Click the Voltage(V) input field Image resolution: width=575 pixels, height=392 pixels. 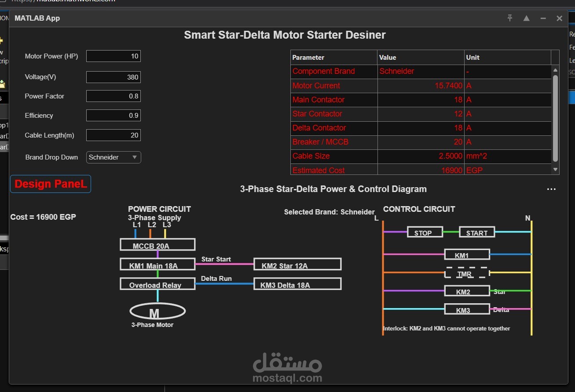point(114,77)
